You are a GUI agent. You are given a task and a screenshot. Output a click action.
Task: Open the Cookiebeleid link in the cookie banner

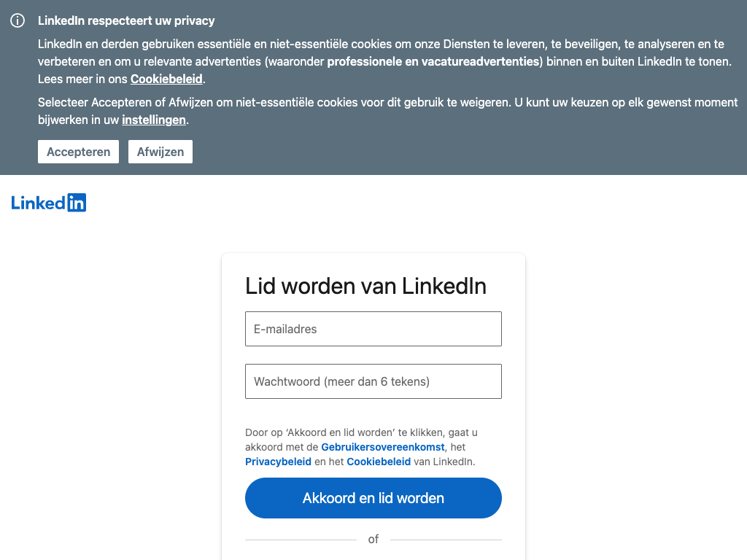166,79
